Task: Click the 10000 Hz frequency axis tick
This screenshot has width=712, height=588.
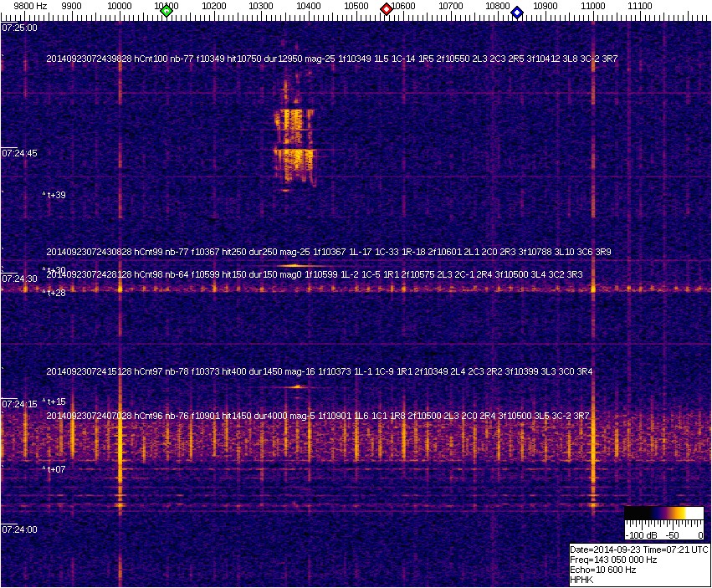Action: pyautogui.click(x=120, y=6)
